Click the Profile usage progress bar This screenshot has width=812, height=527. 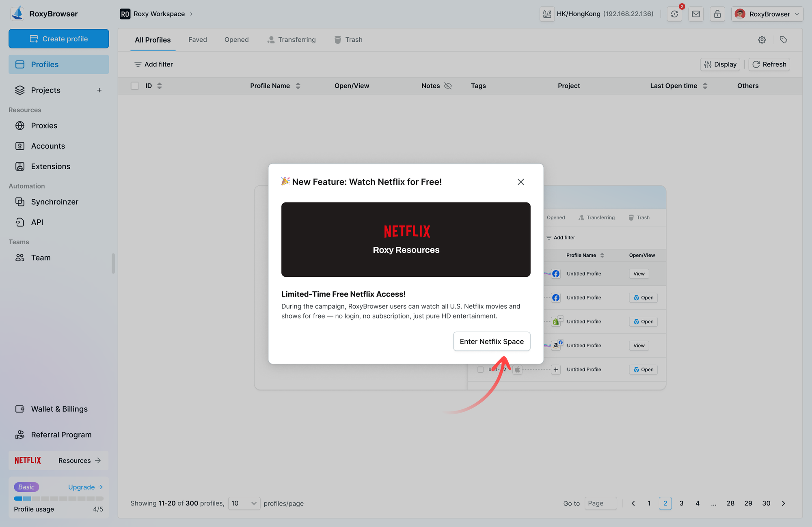click(x=58, y=498)
